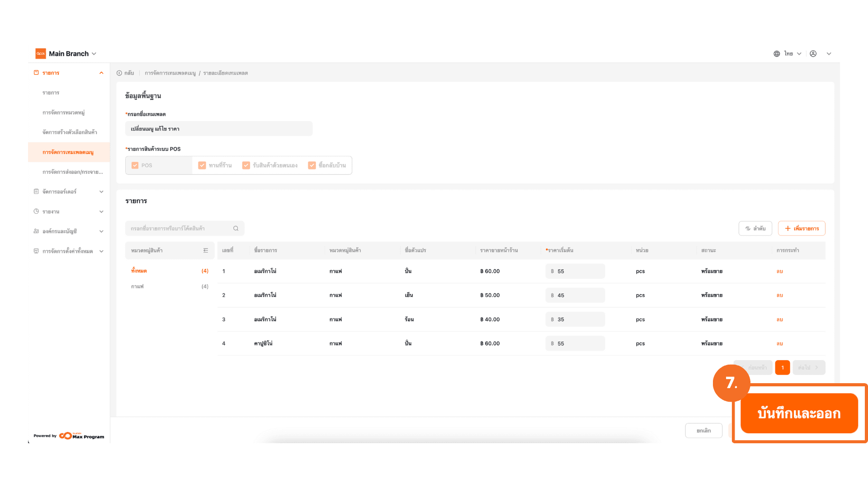Click the เพิ่มรายการ add item button
Screen dimensions: 868x488
(x=801, y=229)
